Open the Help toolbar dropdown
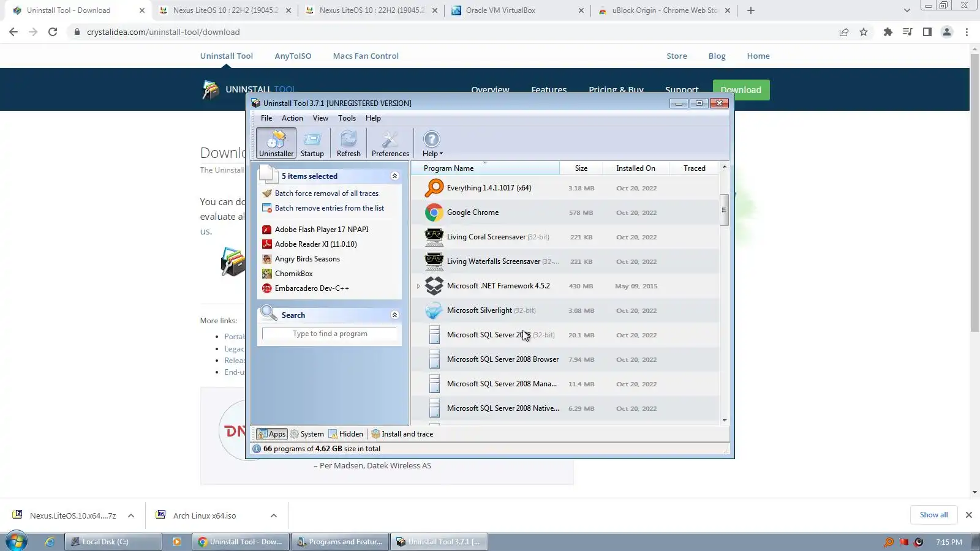 point(432,143)
